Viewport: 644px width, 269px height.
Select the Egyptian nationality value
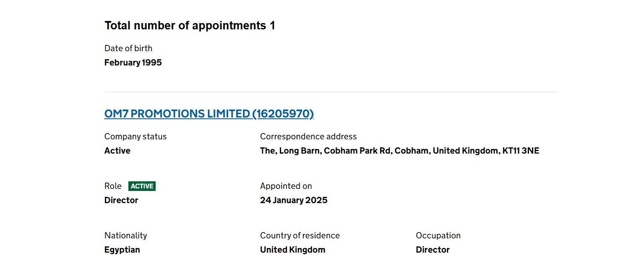coord(122,250)
